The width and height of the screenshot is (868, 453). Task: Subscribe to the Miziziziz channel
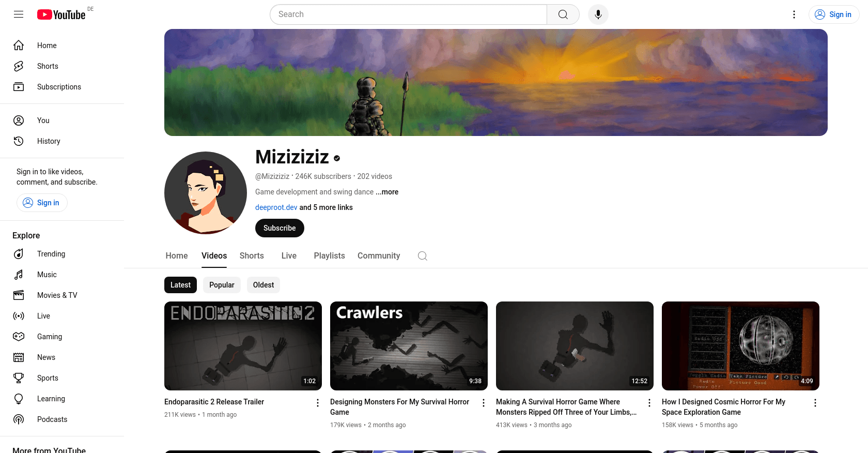click(280, 228)
